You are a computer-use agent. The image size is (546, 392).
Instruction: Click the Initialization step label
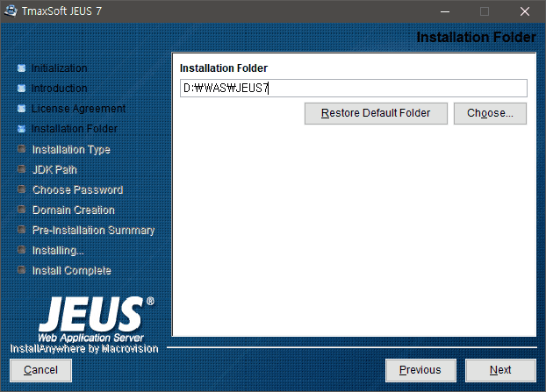coord(59,68)
